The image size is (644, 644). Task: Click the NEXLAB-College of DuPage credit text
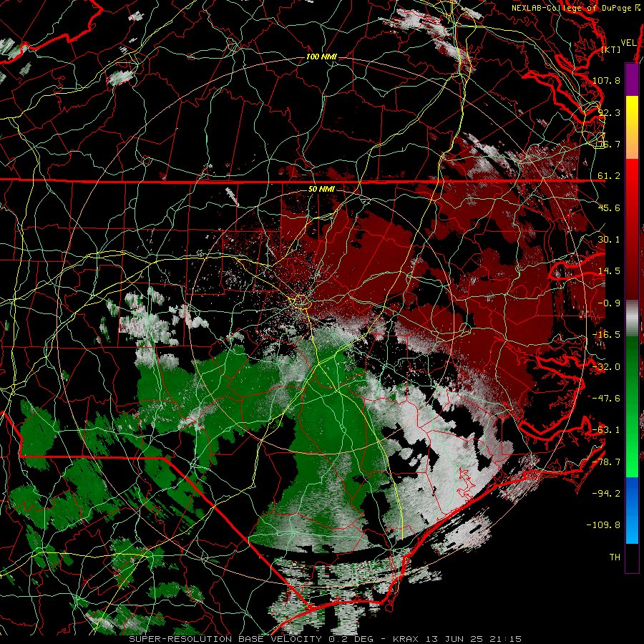pyautogui.click(x=577, y=8)
